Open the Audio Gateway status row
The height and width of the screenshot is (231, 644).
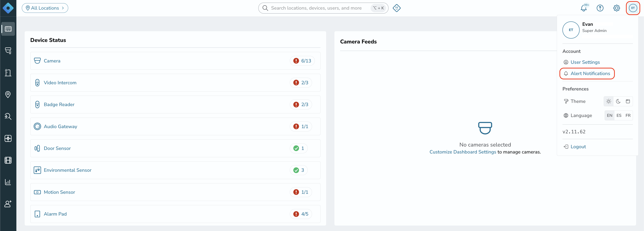click(x=175, y=126)
